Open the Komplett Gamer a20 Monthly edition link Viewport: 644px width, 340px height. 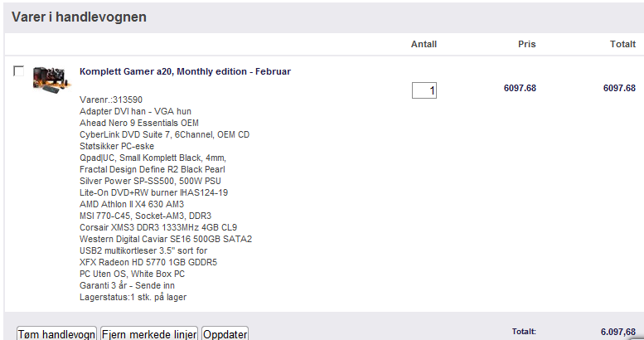click(185, 71)
